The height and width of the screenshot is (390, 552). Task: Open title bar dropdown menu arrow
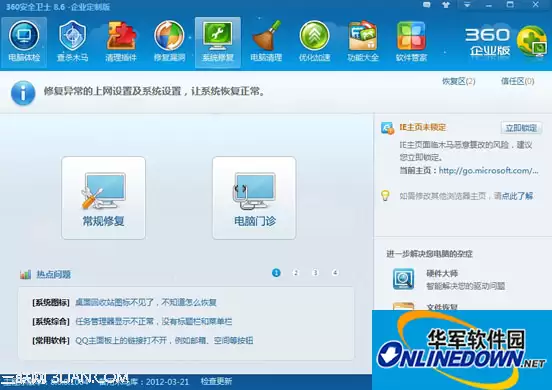(x=467, y=5)
